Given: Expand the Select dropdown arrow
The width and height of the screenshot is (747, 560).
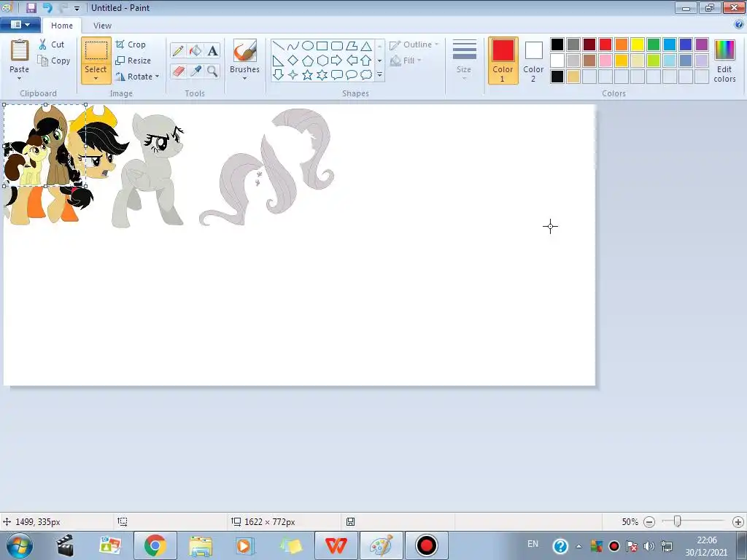Looking at the screenshot, I should (96, 79).
